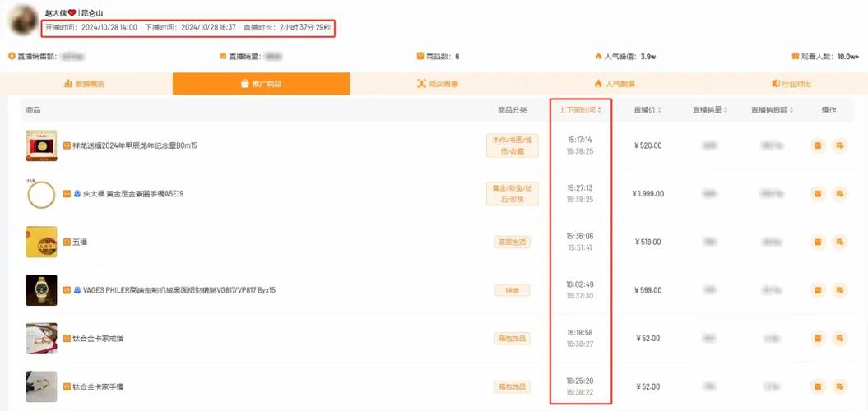
Task: Click second action icon for 五福 row
Action: tap(840, 242)
